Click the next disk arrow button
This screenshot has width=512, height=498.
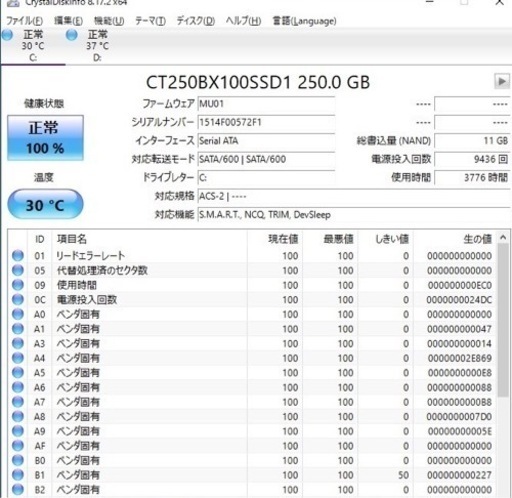(502, 81)
